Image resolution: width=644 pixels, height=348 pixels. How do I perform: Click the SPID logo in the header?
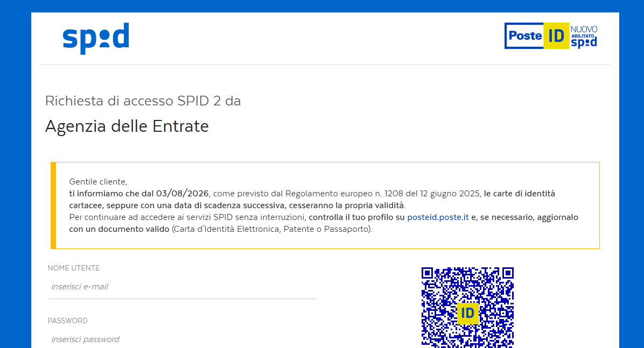click(96, 38)
